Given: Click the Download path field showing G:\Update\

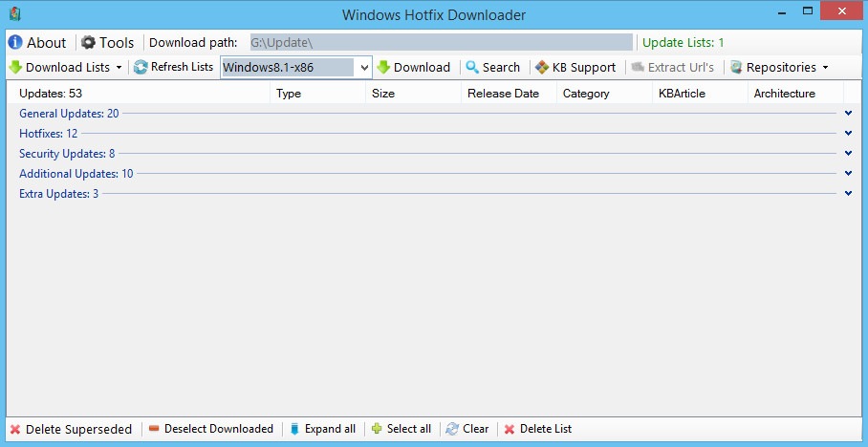Looking at the screenshot, I should tap(441, 43).
